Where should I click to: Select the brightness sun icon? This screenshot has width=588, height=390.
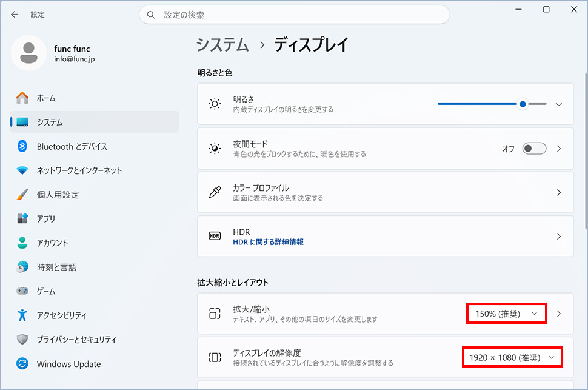[x=215, y=104]
